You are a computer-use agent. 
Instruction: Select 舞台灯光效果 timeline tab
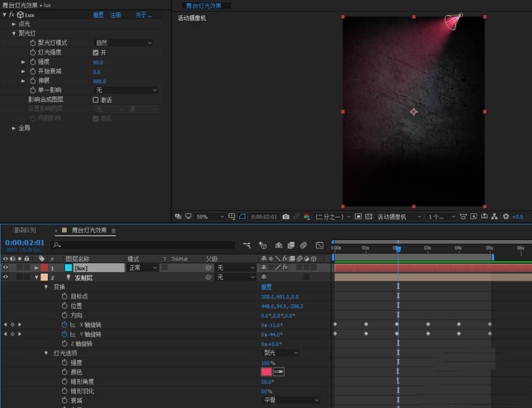coord(89,230)
